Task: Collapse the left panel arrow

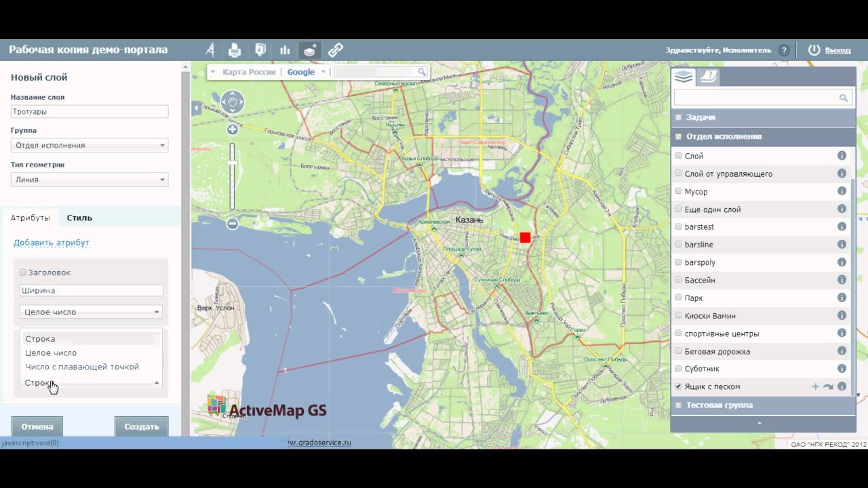Action: pos(197,108)
